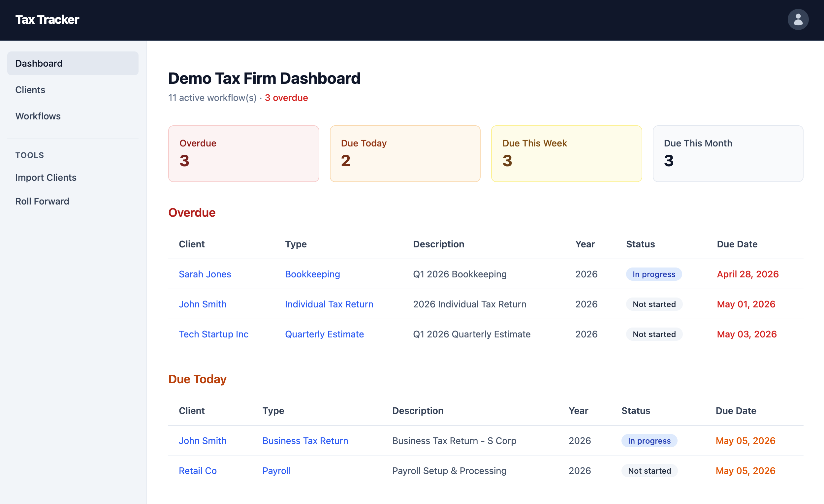Click Not started badge for Tech Startup Inc
824x504 pixels.
pos(654,334)
